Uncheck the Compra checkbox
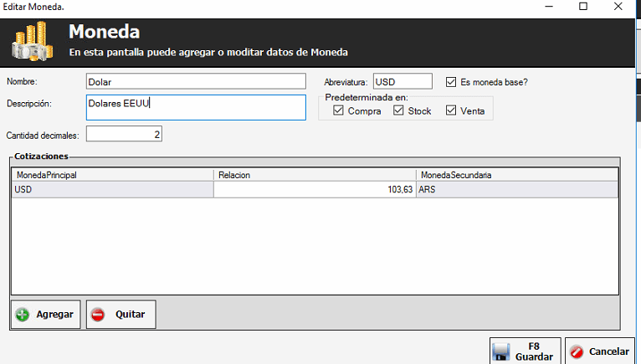 click(338, 110)
